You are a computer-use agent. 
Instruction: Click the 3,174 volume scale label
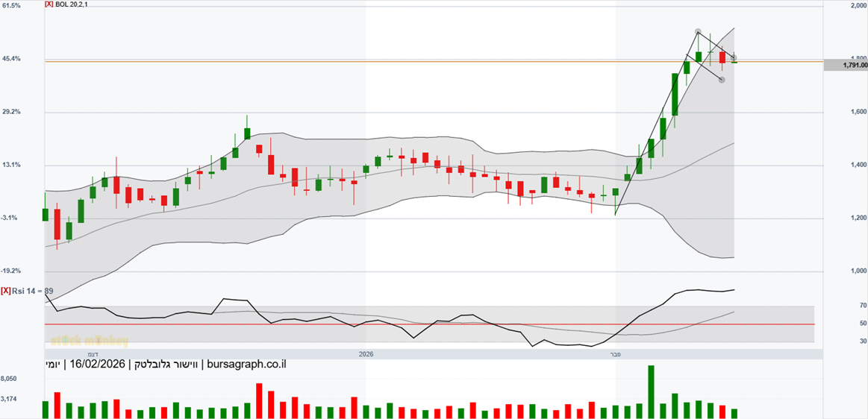(10, 399)
